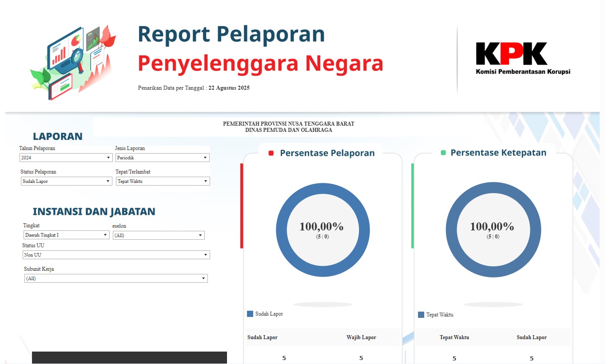Open the Tingkat dropdown
605x364 pixels.
[x=66, y=235]
